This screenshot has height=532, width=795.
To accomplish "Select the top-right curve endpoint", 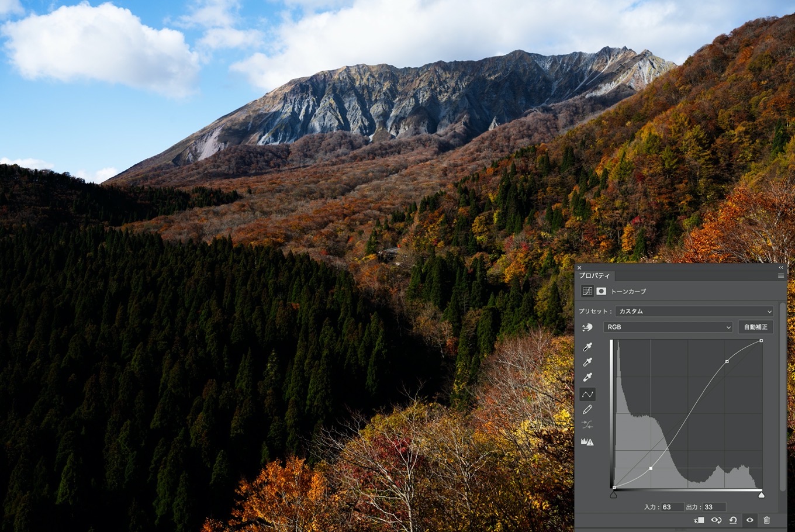I will [x=761, y=341].
